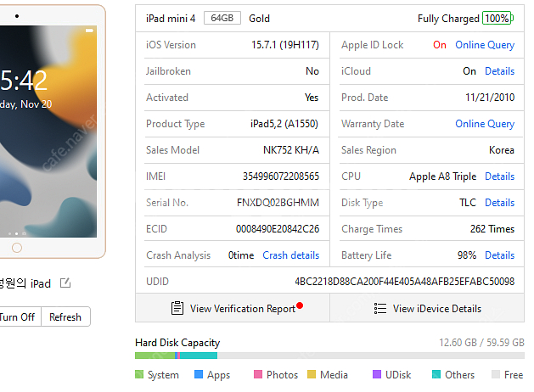Click the Apps blue legend swatch

199,374
